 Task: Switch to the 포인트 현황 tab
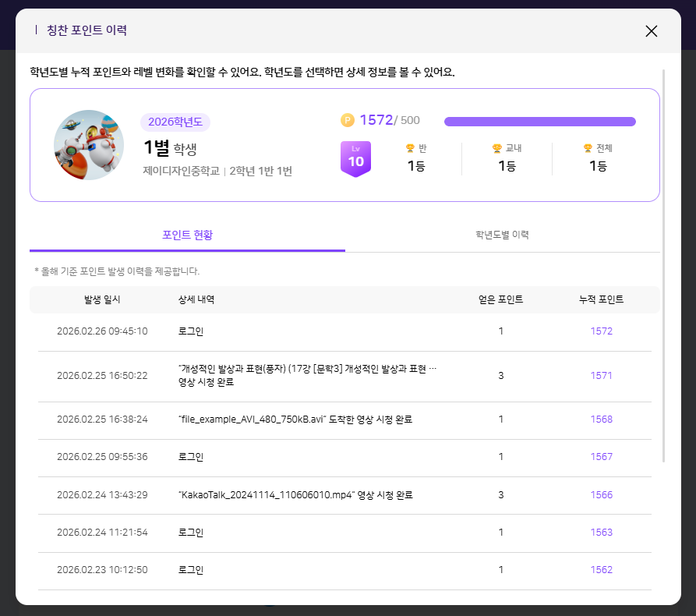coord(187,235)
